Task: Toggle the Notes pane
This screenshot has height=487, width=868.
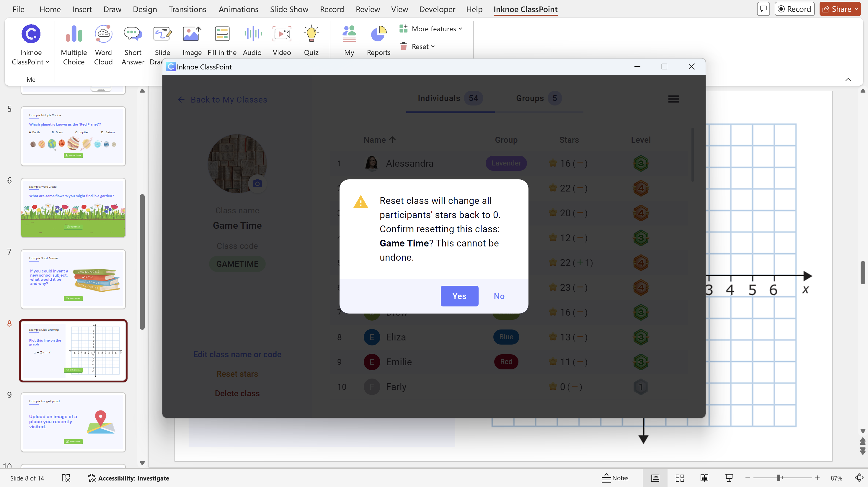Action: click(x=615, y=478)
